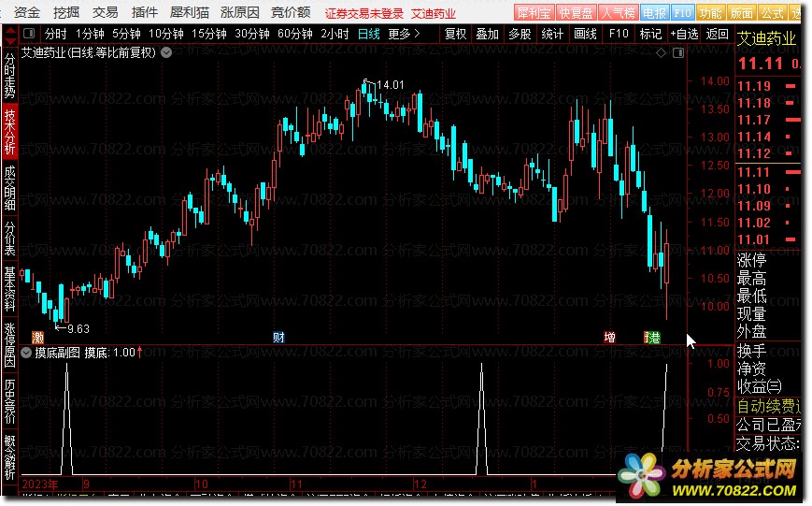Select the 分价表 sidebar tab
Screen dimensions: 812x506
(10, 238)
